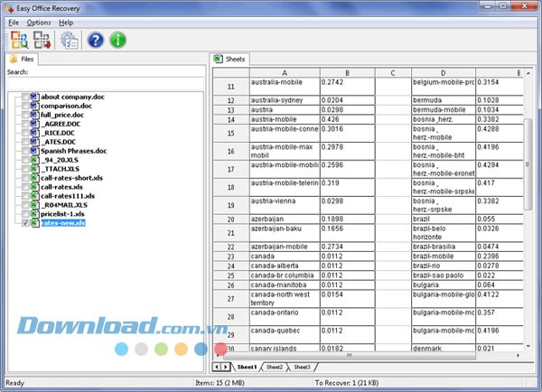Click the Excel icon beside call-rates.xls
542x392 pixels.
34,186
